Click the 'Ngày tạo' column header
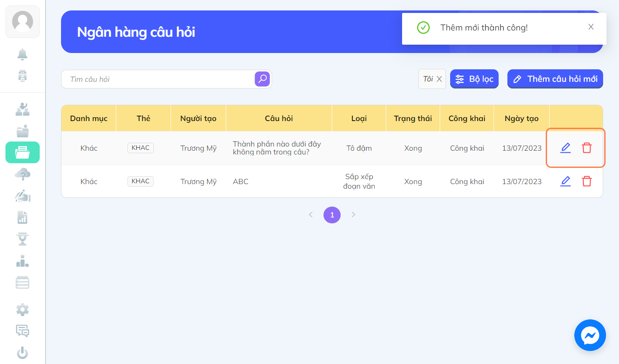Screen dimensions: 619x364 point(522,119)
